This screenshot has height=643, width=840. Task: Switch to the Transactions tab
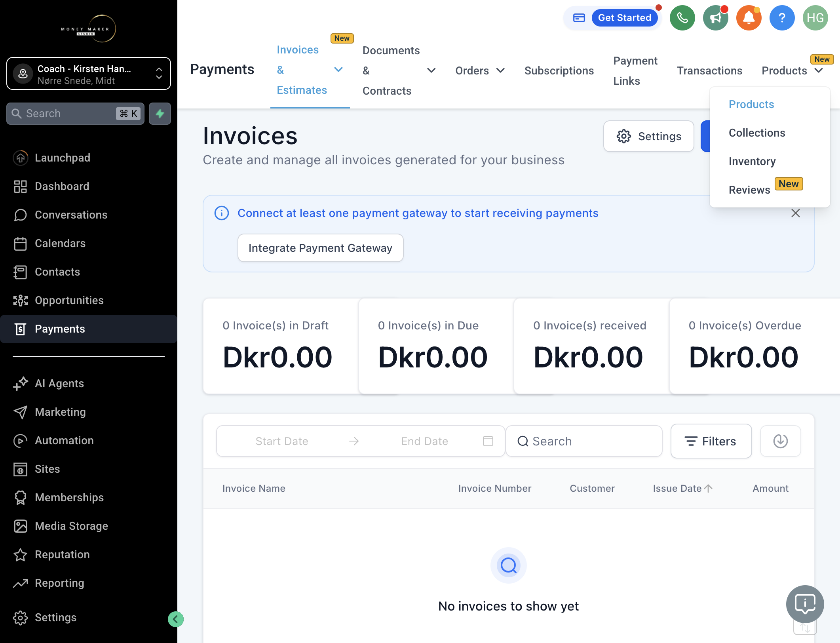(x=709, y=70)
